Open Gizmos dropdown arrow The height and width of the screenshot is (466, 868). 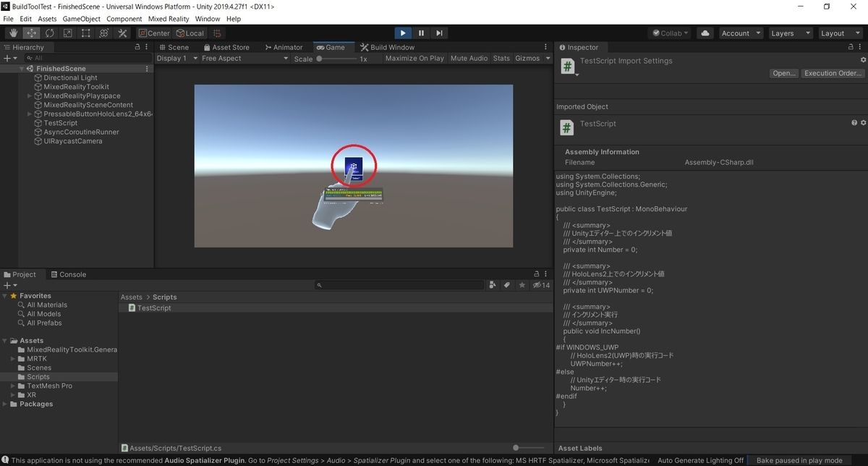tap(548, 58)
